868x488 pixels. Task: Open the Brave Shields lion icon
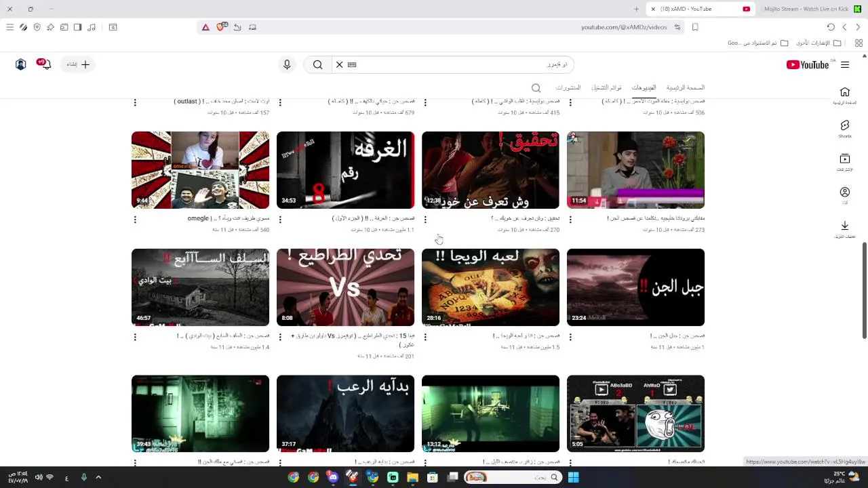point(221,27)
